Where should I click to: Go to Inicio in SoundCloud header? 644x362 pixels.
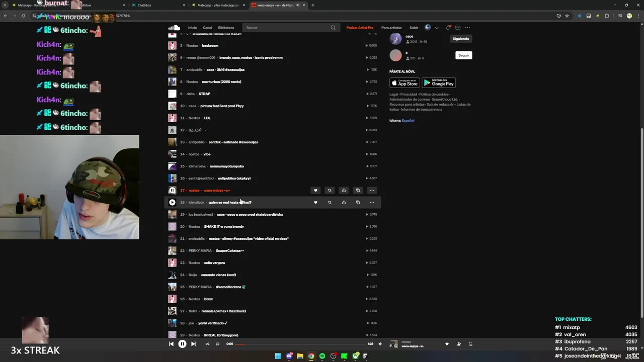[192, 28]
